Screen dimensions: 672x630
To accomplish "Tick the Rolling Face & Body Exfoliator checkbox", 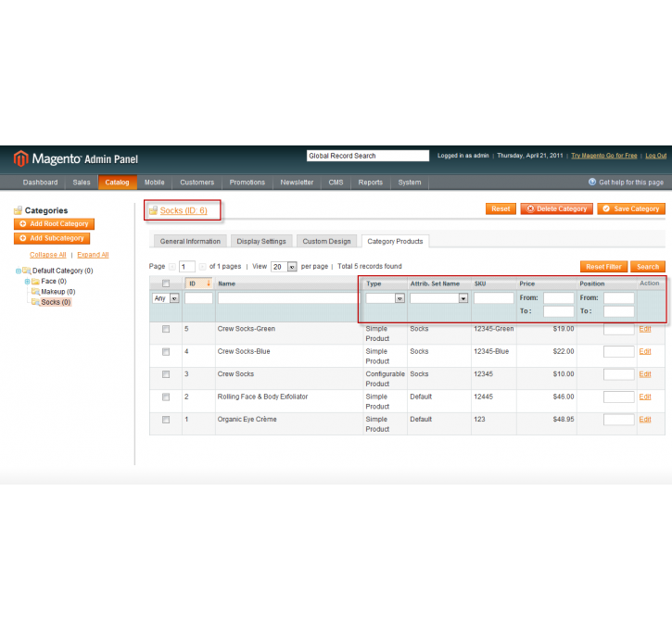I will [x=166, y=397].
